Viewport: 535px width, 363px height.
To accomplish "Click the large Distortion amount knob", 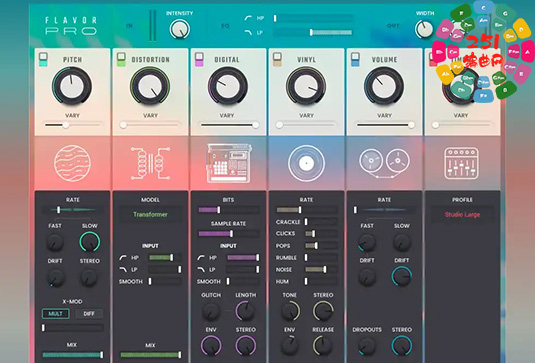I will [x=150, y=86].
